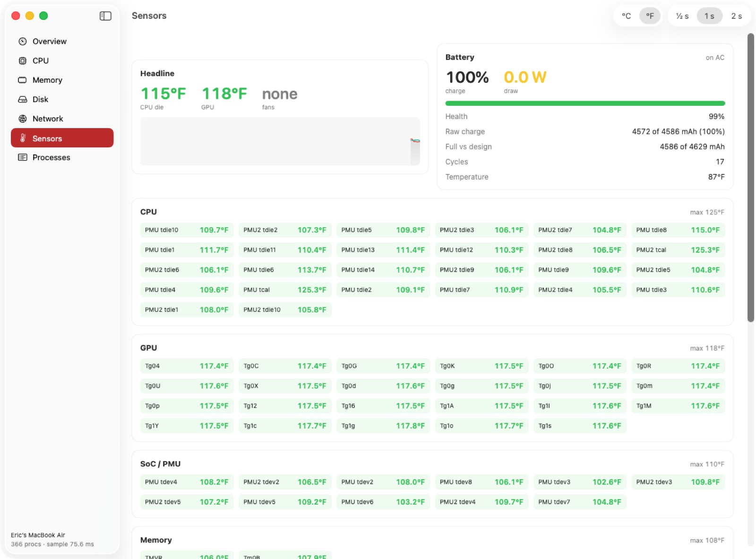Click the PMU tdie10 sensor cell
756x559 pixels.
click(187, 230)
